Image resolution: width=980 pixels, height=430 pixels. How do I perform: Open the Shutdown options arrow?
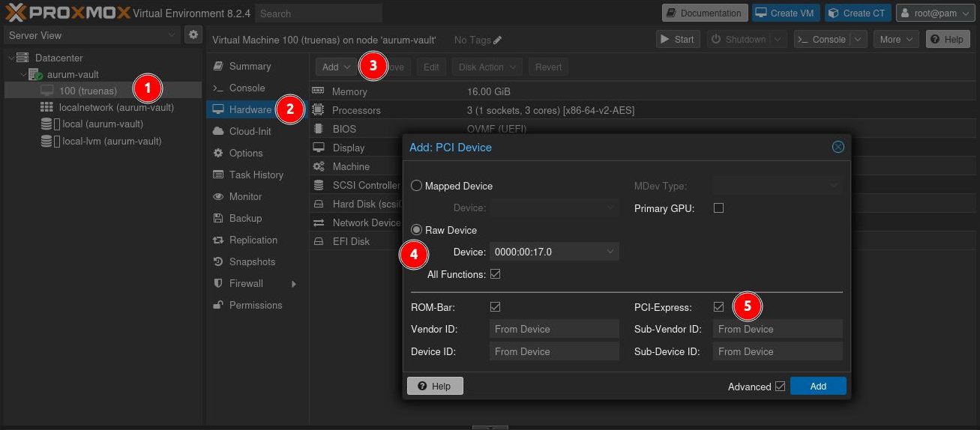779,39
